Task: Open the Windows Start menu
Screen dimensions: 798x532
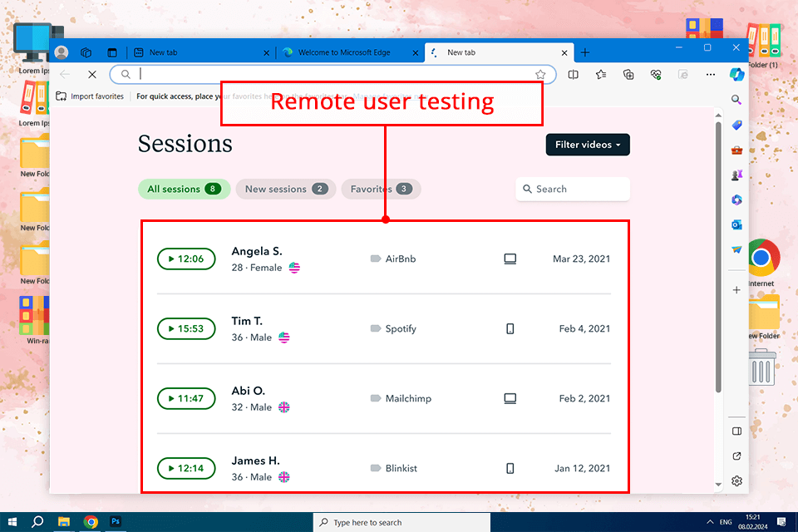Action: coord(12,522)
